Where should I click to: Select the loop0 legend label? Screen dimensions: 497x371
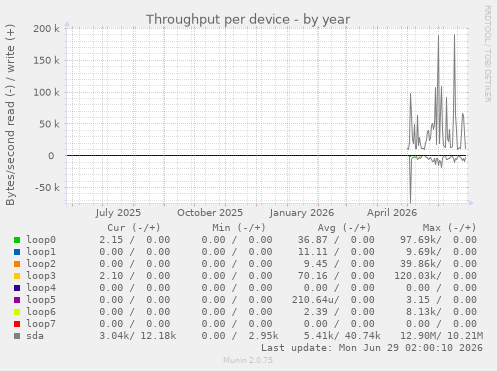pyautogui.click(x=41, y=240)
